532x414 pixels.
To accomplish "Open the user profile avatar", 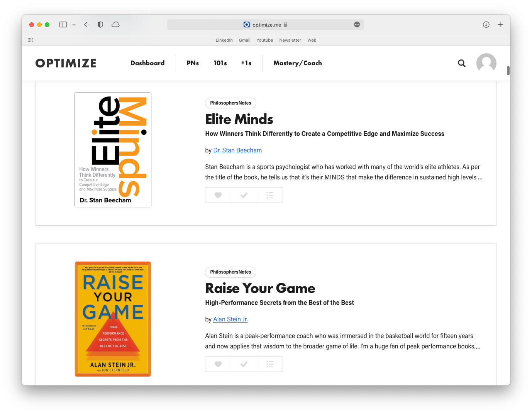I will coord(486,63).
